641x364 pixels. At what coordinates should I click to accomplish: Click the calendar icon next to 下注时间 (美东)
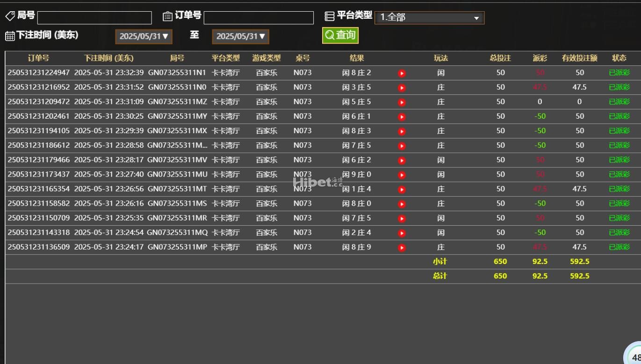(x=9, y=35)
